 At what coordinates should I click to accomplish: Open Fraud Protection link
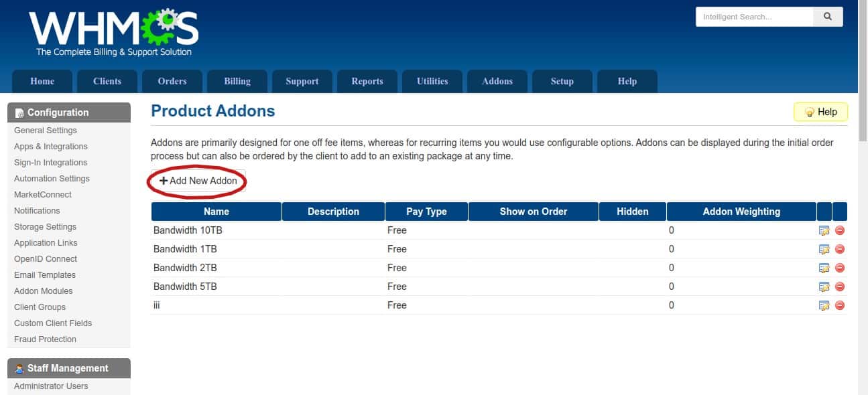pyautogui.click(x=45, y=339)
